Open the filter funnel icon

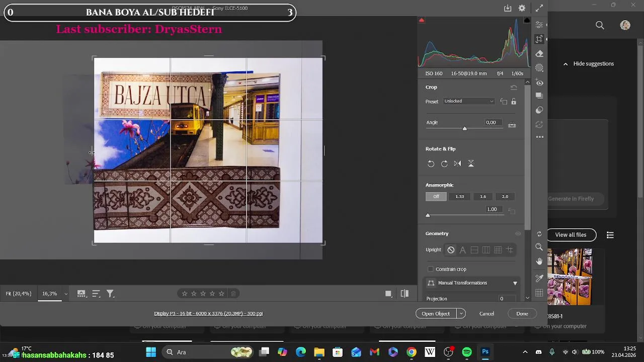110,294
